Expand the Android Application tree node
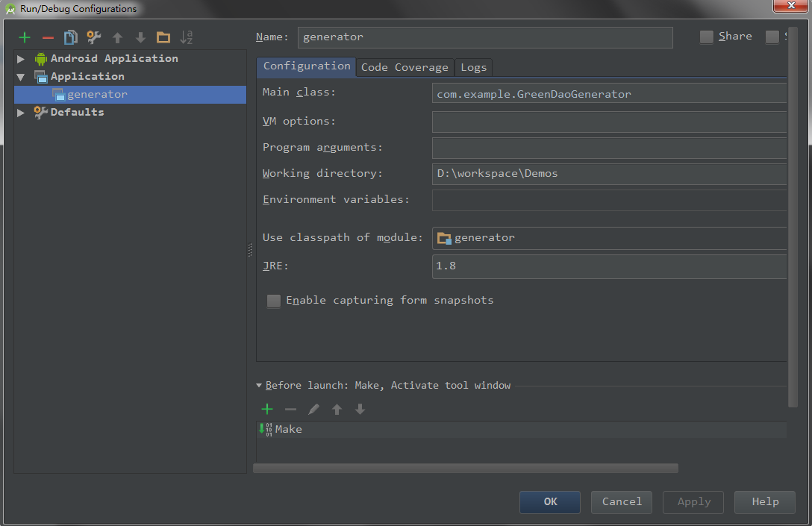Screen dimensions: 812x526 (21, 59)
